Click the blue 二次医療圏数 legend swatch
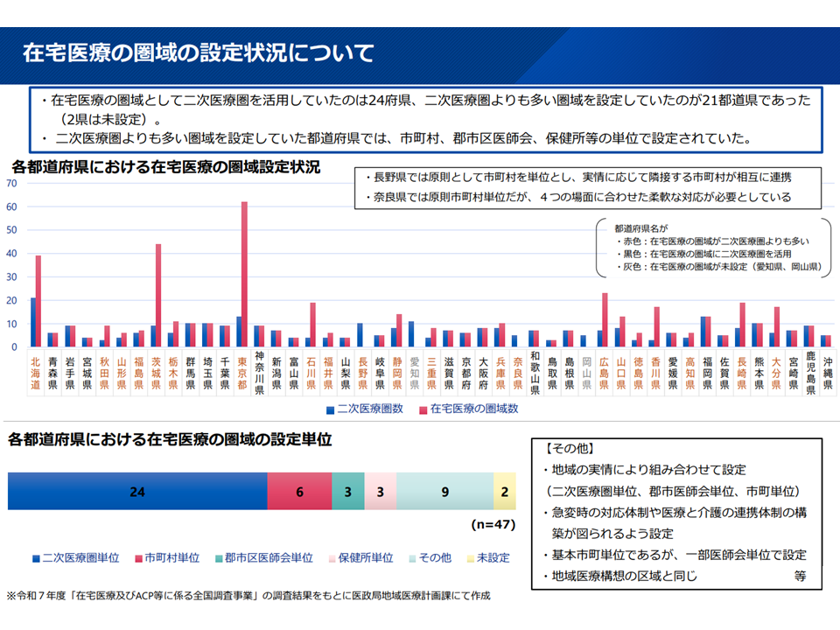Image resolution: width=840 pixels, height=630 pixels. pyautogui.click(x=330, y=409)
